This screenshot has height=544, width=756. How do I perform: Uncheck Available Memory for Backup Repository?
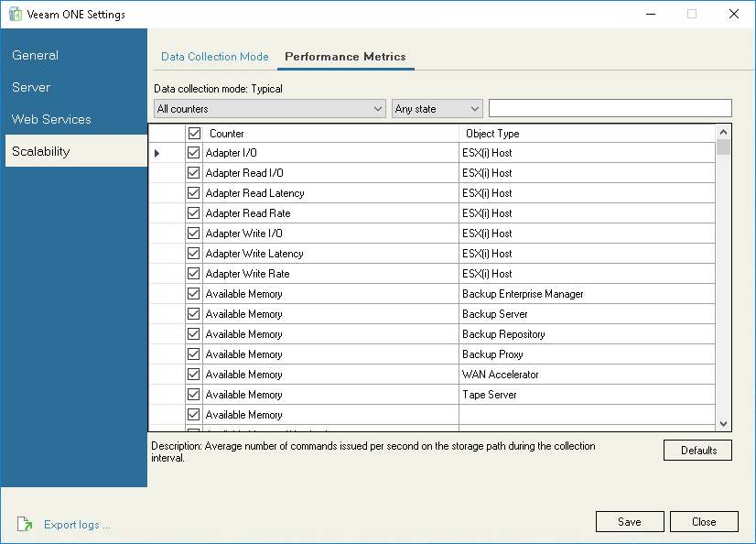193,334
